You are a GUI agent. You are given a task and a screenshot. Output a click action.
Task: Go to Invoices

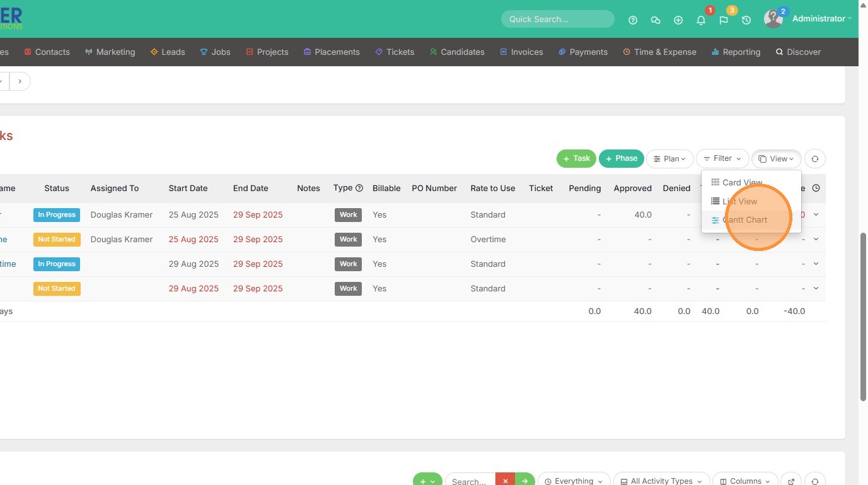(x=521, y=52)
